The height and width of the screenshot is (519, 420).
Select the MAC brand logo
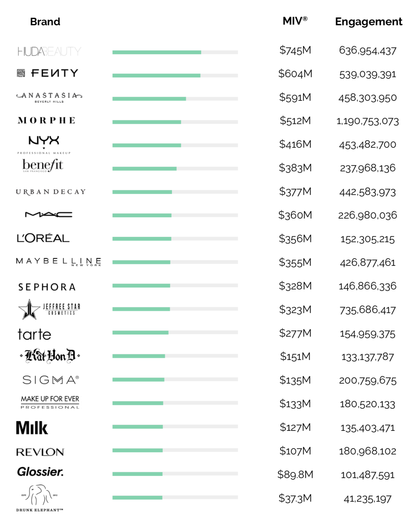[x=49, y=214]
